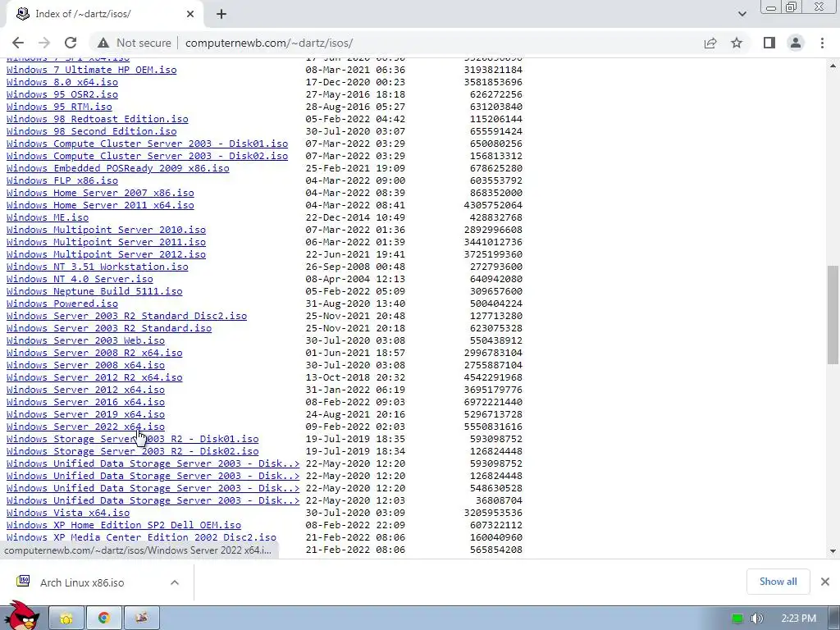Open Windows Server 2003 R2 Standard.iso

[109, 328]
